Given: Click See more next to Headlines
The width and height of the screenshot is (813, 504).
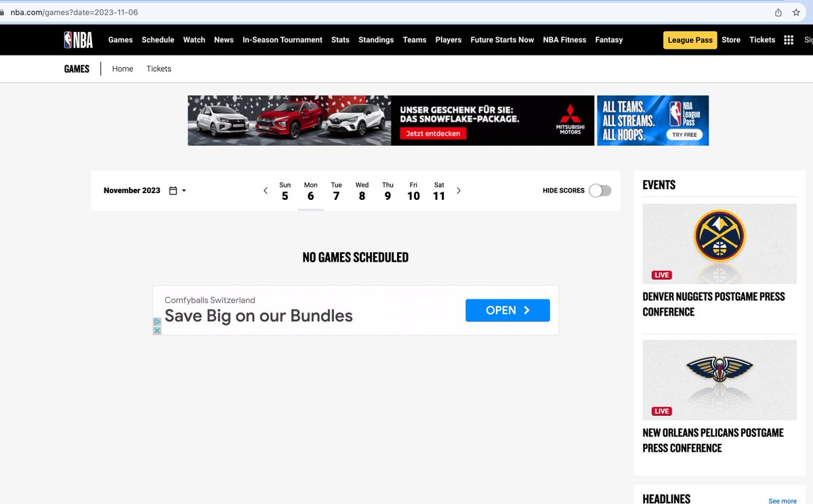Looking at the screenshot, I should click(783, 501).
